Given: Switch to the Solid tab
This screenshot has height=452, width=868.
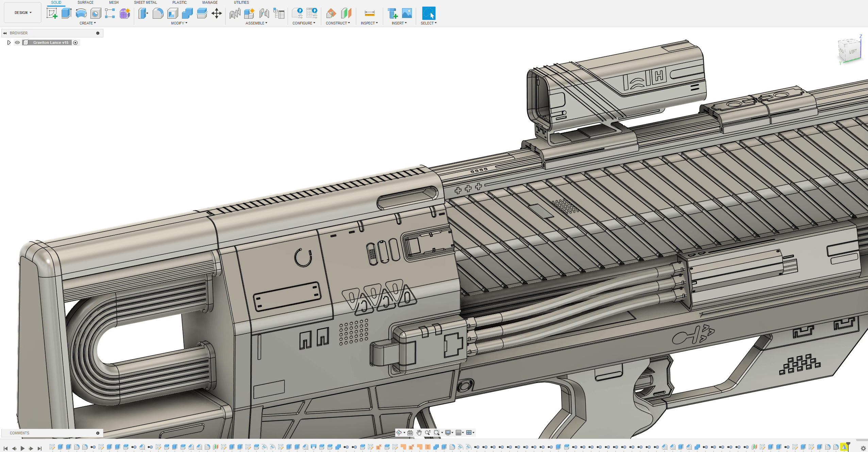Looking at the screenshot, I should pos(56,2).
